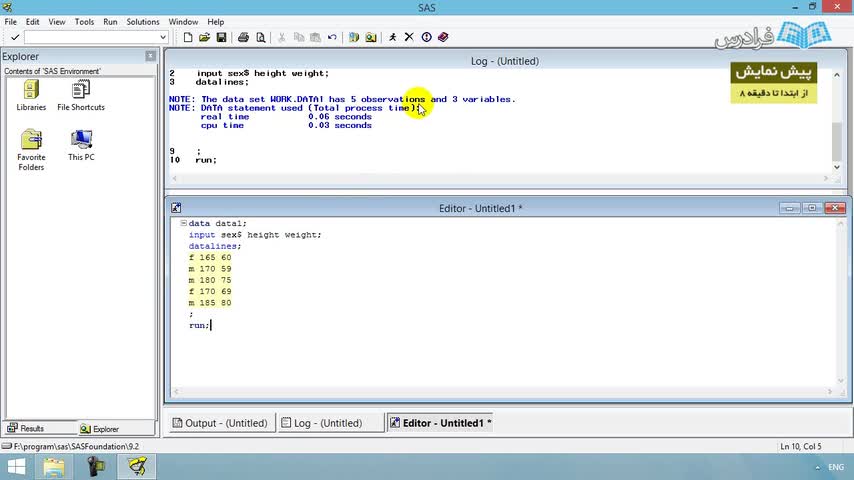This screenshot has height=480, width=854.
Task: Open SAS Help book icon in toolbar
Action: 443,37
